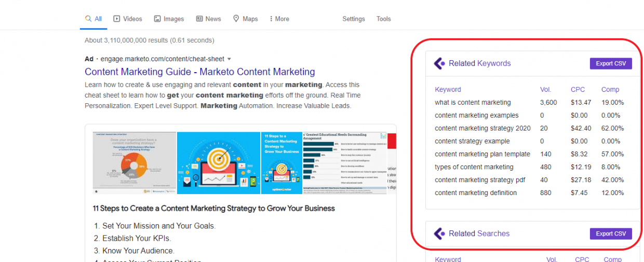Click the engage.marketo.com ad URL text

(163, 59)
